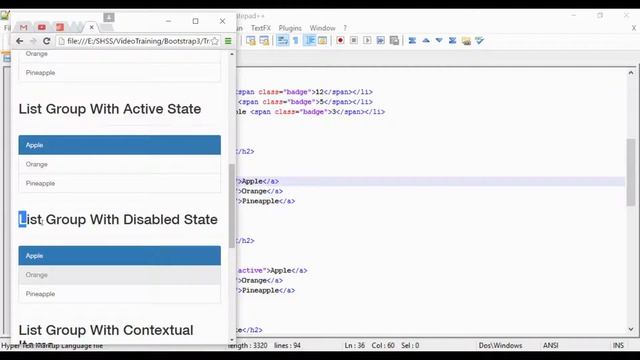This screenshot has width=640, height=360.
Task: Click the browser scrollbar down arrow
Action: pyautogui.click(x=232, y=340)
